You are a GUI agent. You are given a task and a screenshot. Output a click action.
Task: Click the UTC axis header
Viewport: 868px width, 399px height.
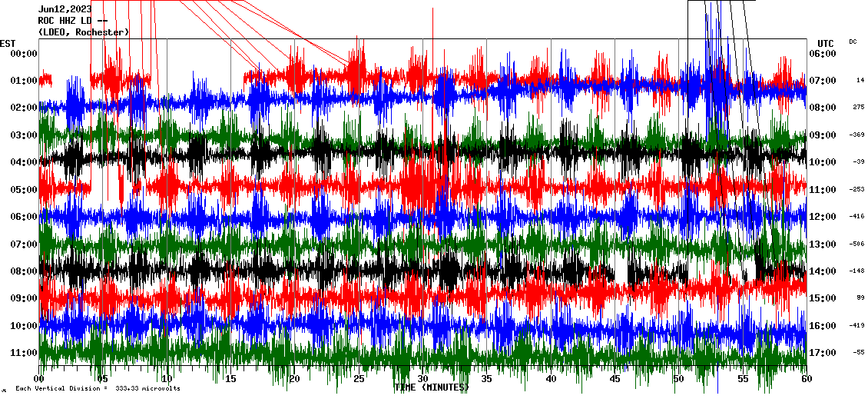click(x=826, y=43)
